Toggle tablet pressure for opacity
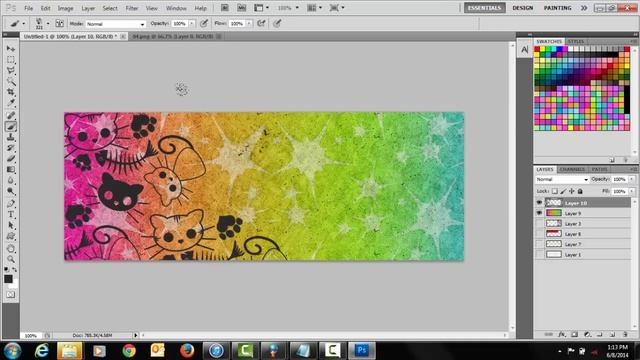 point(204,24)
